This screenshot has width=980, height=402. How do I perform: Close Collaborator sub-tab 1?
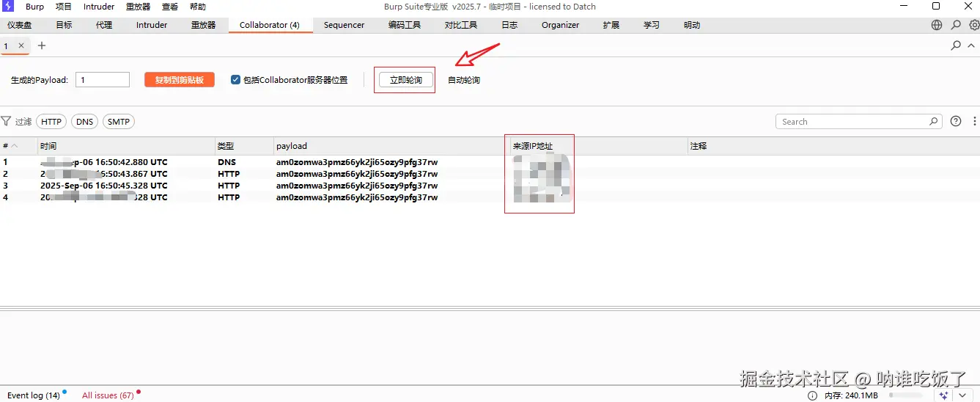pyautogui.click(x=21, y=45)
